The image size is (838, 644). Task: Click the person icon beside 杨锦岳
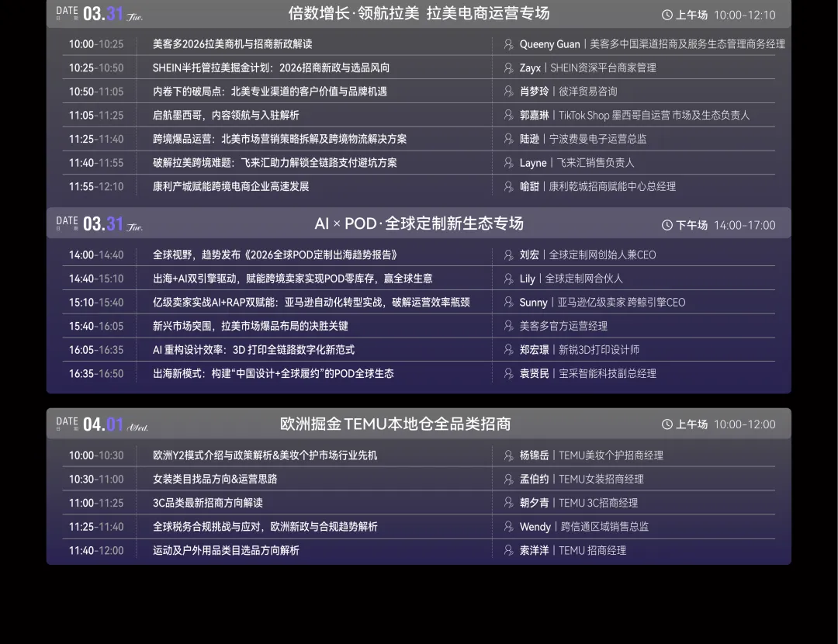[508, 455]
